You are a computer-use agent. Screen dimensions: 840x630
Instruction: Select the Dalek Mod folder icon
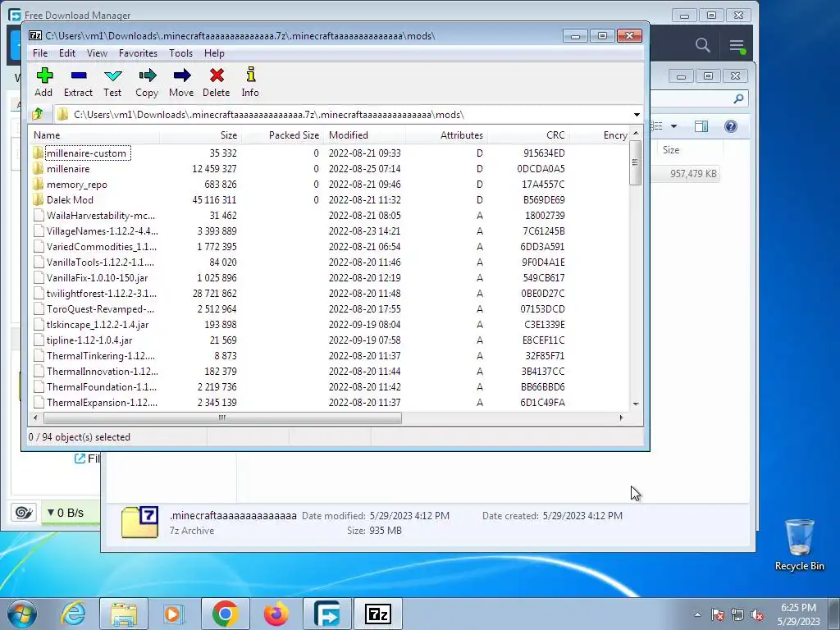coord(38,200)
